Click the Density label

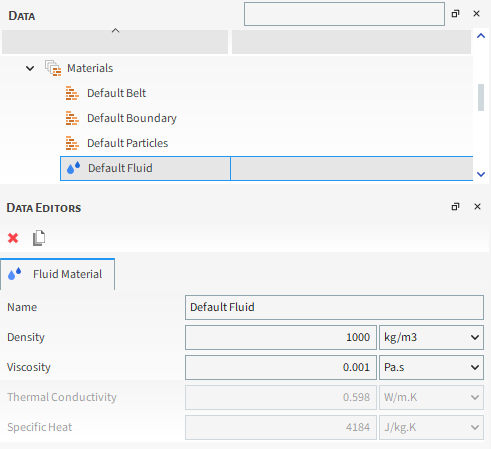click(26, 337)
